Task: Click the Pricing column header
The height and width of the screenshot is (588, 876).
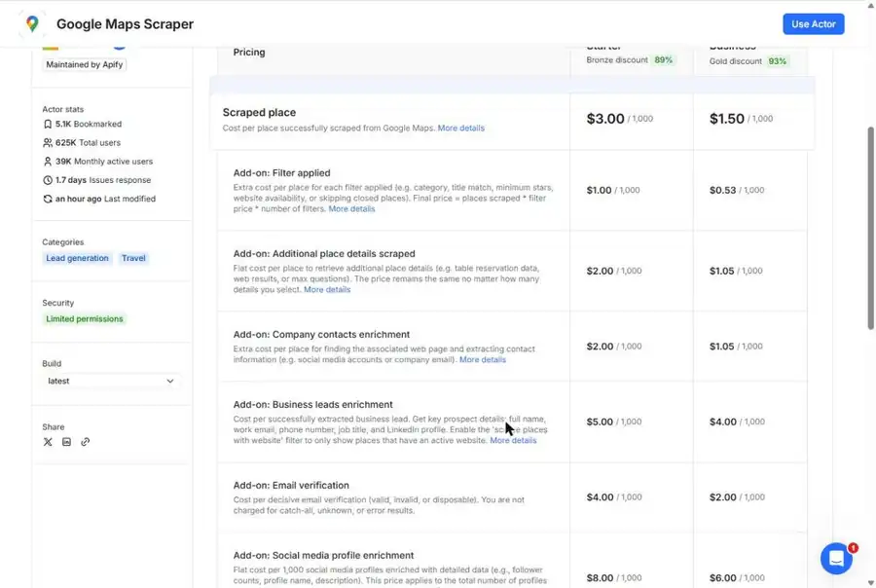Action: tap(249, 52)
